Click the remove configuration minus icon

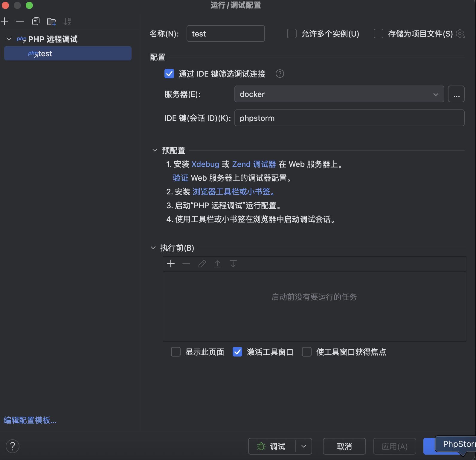pyautogui.click(x=20, y=22)
